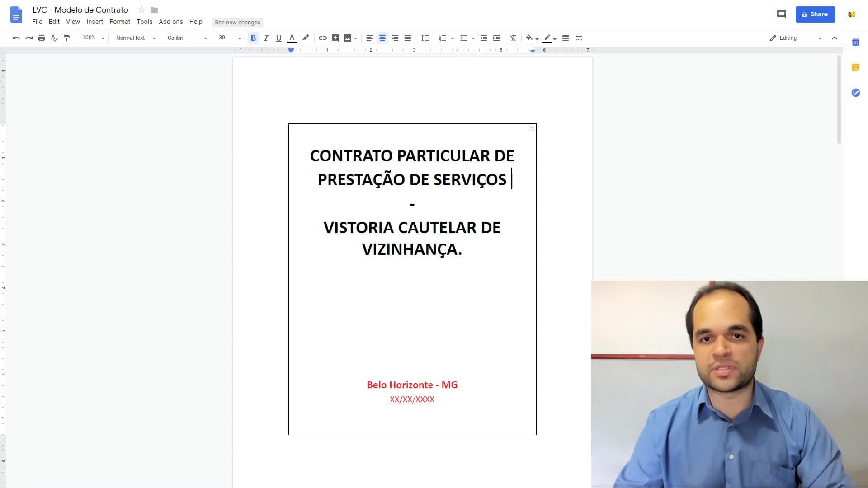Image resolution: width=868 pixels, height=488 pixels.
Task: Open the highlight color picker
Action: 306,38
